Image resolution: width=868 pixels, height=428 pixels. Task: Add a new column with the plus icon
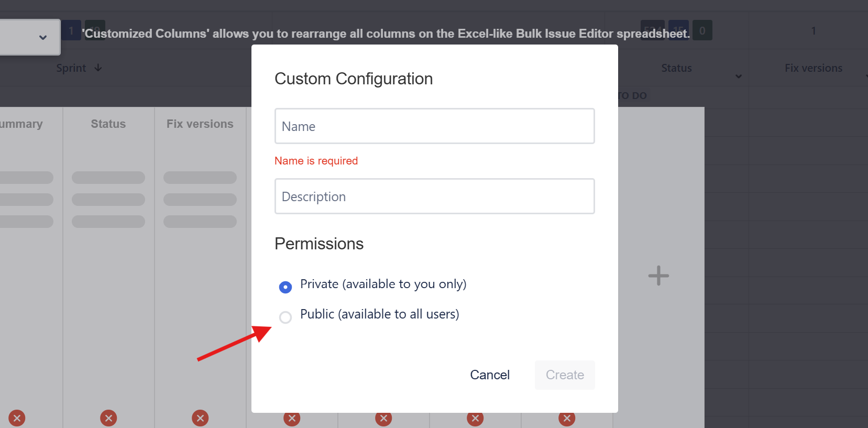[x=658, y=276]
